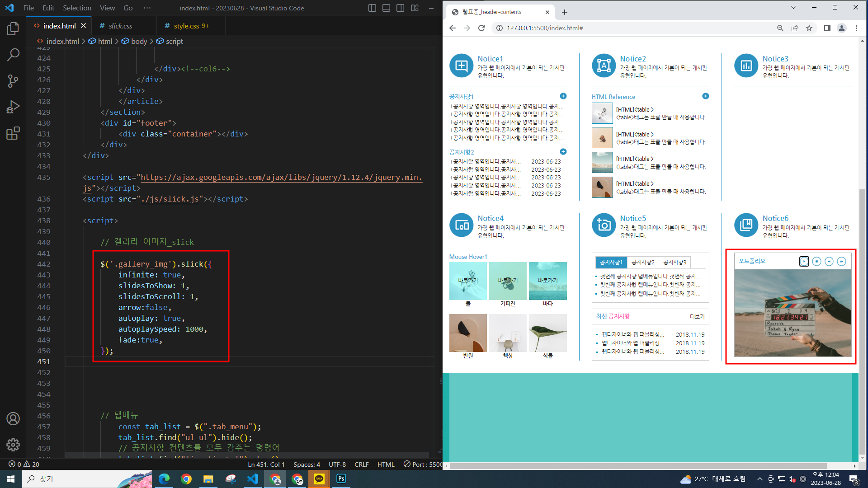868x488 pixels.
Task: Click the browser horizontal scrollbar track
Action: tap(840, 466)
